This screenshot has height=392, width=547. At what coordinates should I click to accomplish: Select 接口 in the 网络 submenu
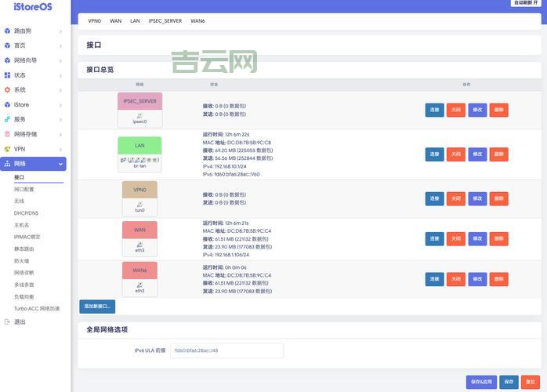[x=19, y=177]
